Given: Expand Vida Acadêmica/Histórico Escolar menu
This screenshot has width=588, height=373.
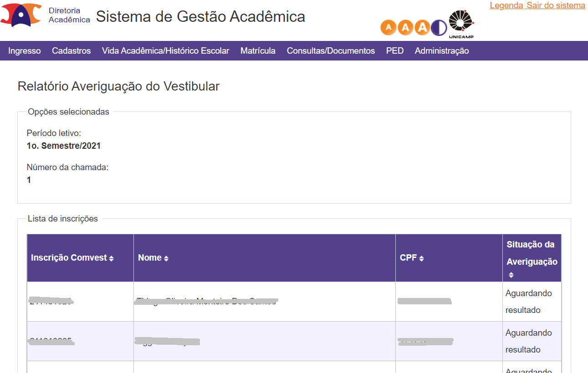Looking at the screenshot, I should coord(166,51).
